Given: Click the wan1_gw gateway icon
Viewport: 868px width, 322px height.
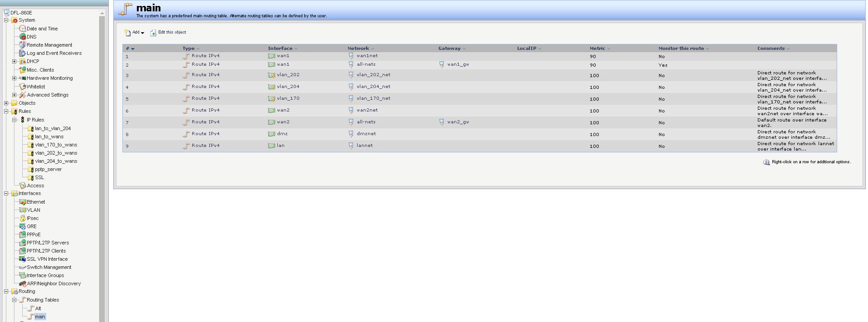Looking at the screenshot, I should point(441,64).
